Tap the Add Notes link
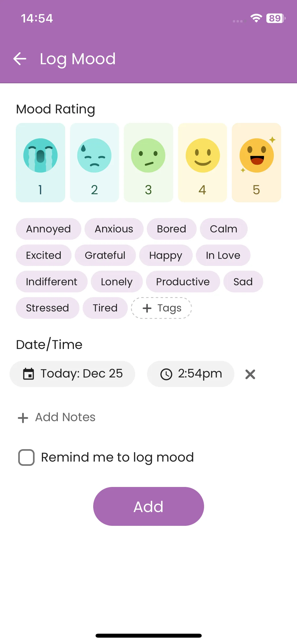Screen dimensions: 297x644 [x=65, y=417]
